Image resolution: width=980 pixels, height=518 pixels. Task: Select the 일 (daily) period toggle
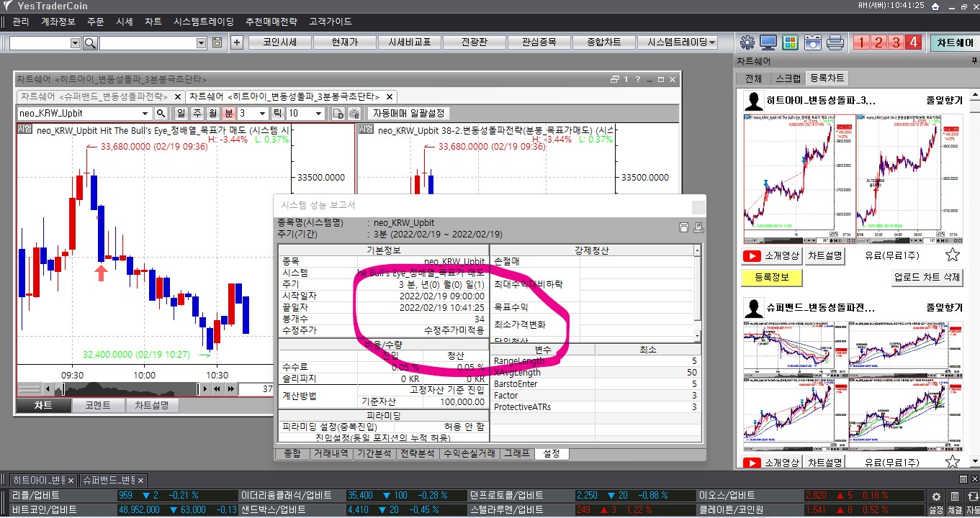point(180,114)
